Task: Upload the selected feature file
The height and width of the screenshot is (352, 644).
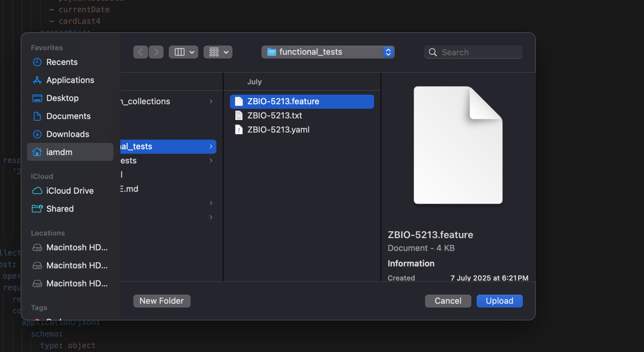Action: 499,301
